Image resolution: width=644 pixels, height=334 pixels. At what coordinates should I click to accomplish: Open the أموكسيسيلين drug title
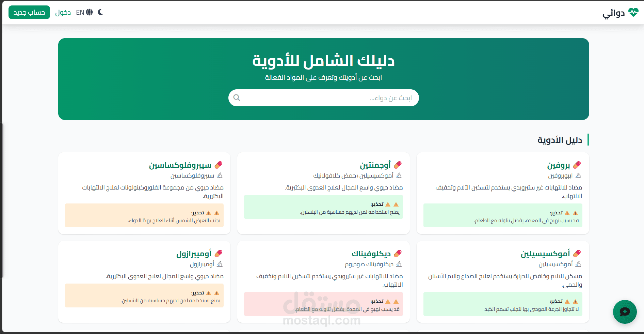545,254
